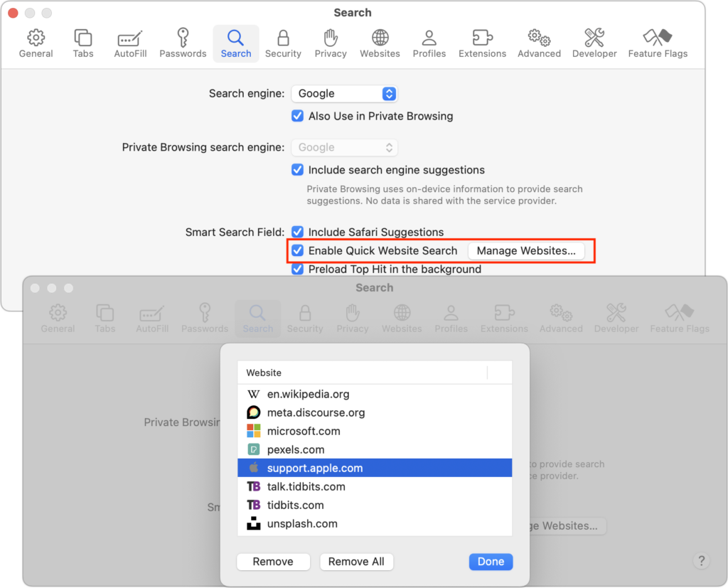
Task: Open Feature Flags pane in top toolbar
Action: 658,43
